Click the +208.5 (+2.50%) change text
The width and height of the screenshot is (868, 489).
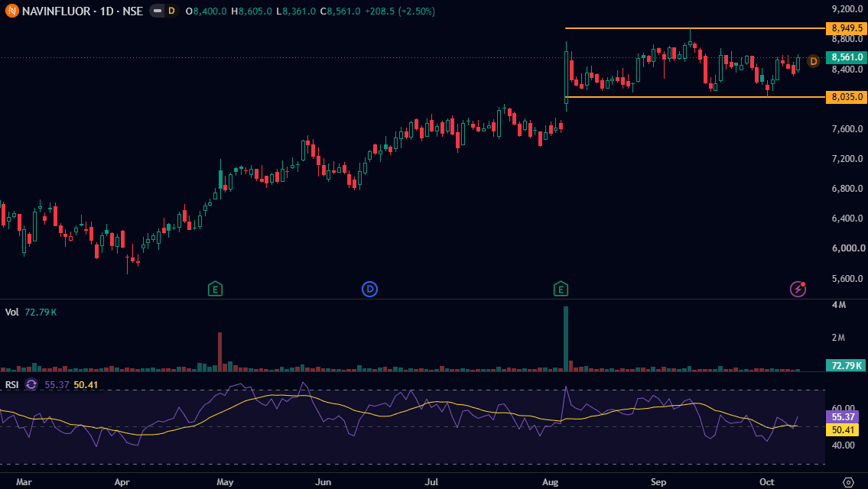tap(400, 11)
